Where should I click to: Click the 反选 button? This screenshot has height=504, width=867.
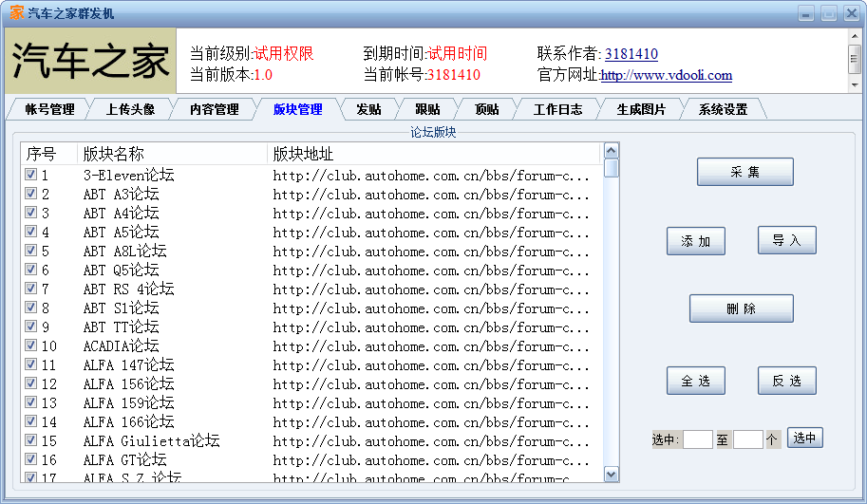787,381
